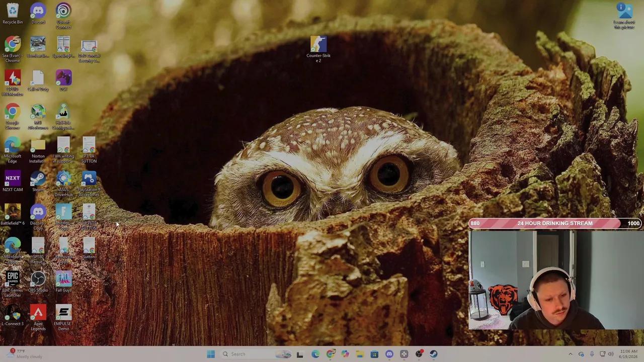
Task: Select the Call of Duty shortcut
Action: (x=38, y=80)
